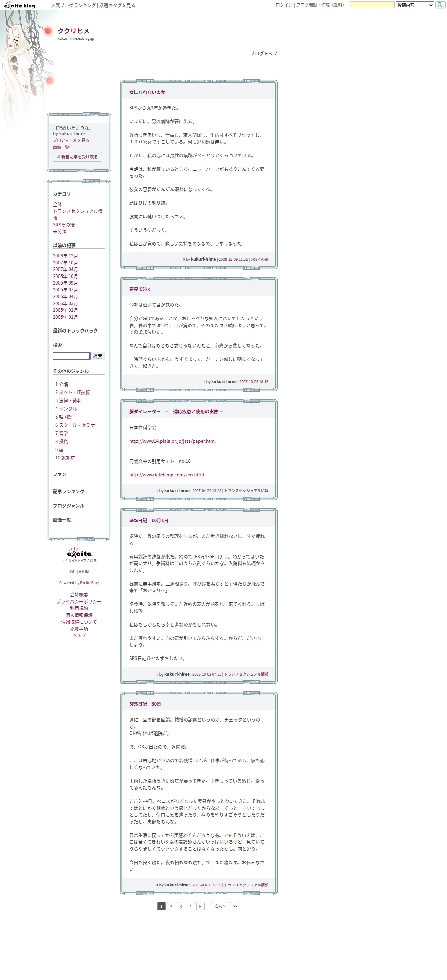Open ブログ開設・作成（無料） link
Screen dimensions: 447x980
(x=321, y=5)
